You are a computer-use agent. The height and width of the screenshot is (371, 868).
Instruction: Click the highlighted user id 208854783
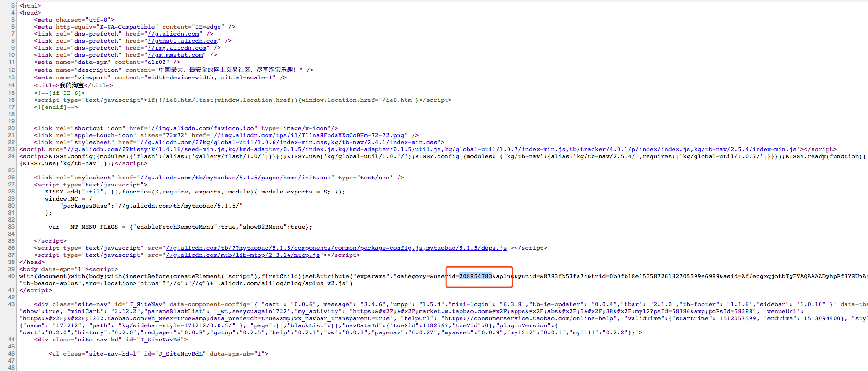(476, 276)
